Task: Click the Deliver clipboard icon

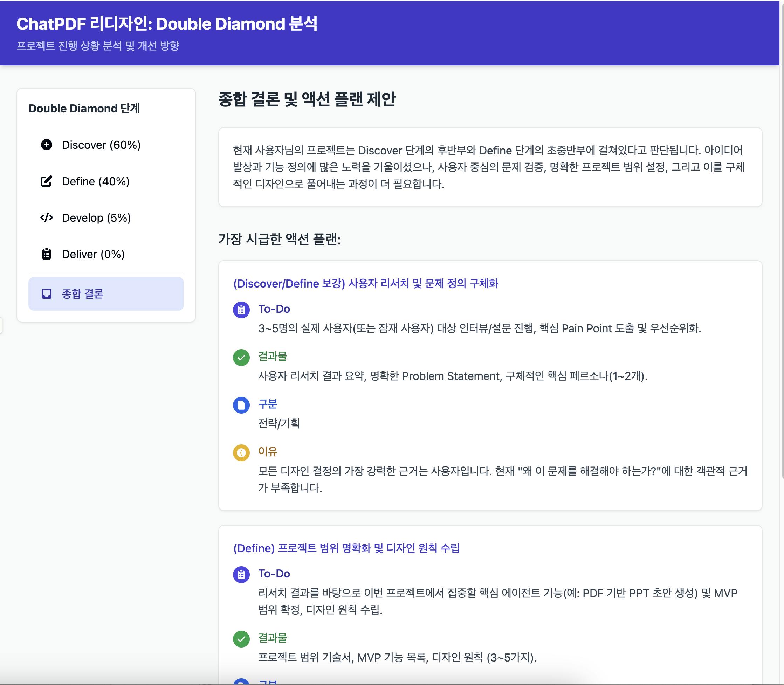Action: click(x=46, y=254)
